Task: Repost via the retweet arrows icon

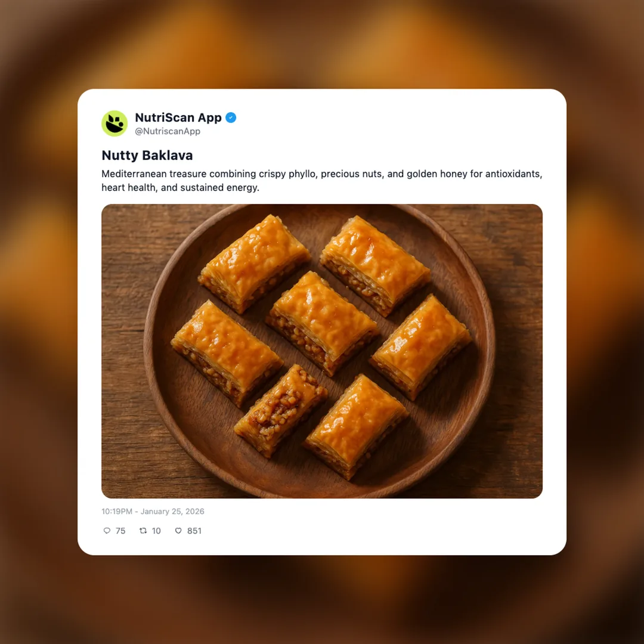Action: click(x=143, y=531)
